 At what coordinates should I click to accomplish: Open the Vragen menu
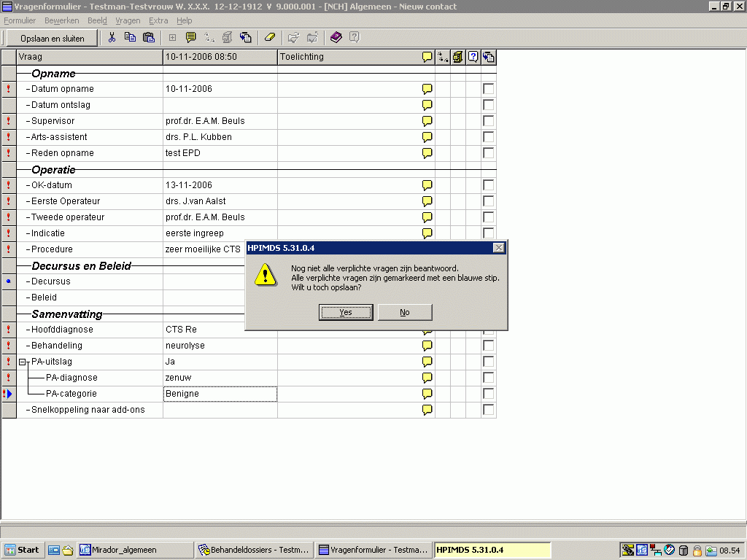point(128,20)
